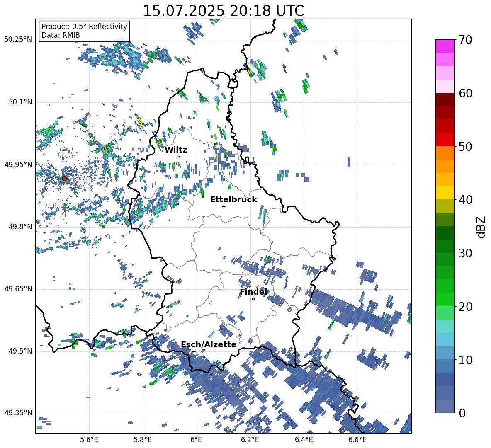Click the Product: 0.5° Reflectivity text
This screenshot has height=448, width=491.
84,26
